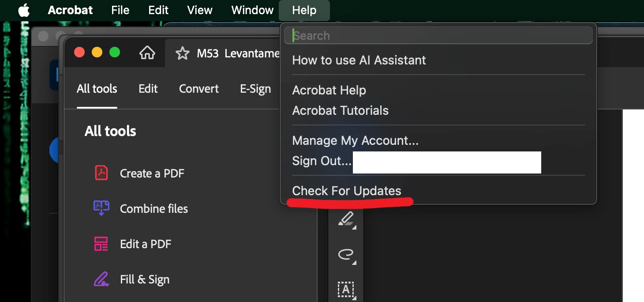The height and width of the screenshot is (302, 644).
Task: Close the Acrobat document window
Action: (79, 52)
